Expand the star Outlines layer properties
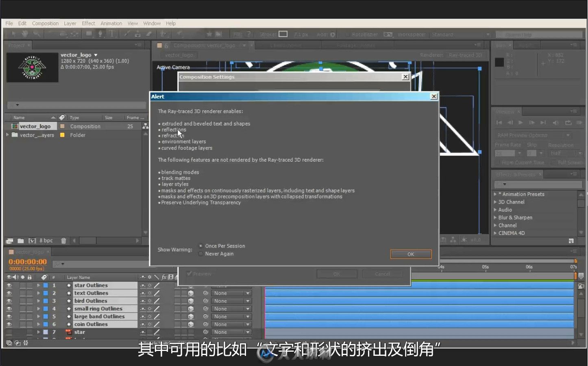Screen dimensions: 588x366 (39, 285)
